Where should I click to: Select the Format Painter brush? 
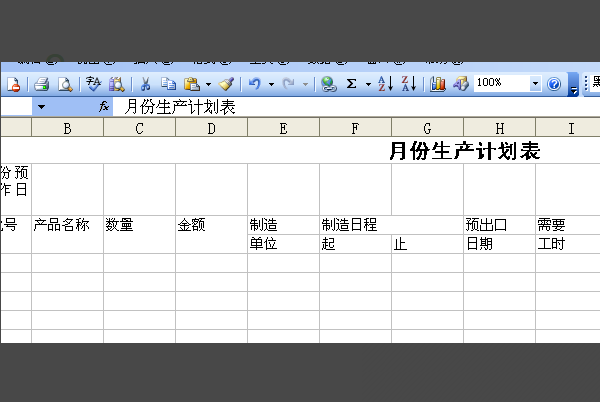(x=226, y=85)
